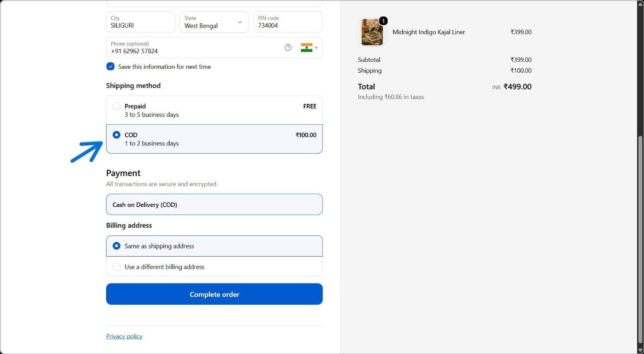Click the Midnight Indigo Kajal Liner product name
644x354 pixels.
[429, 32]
